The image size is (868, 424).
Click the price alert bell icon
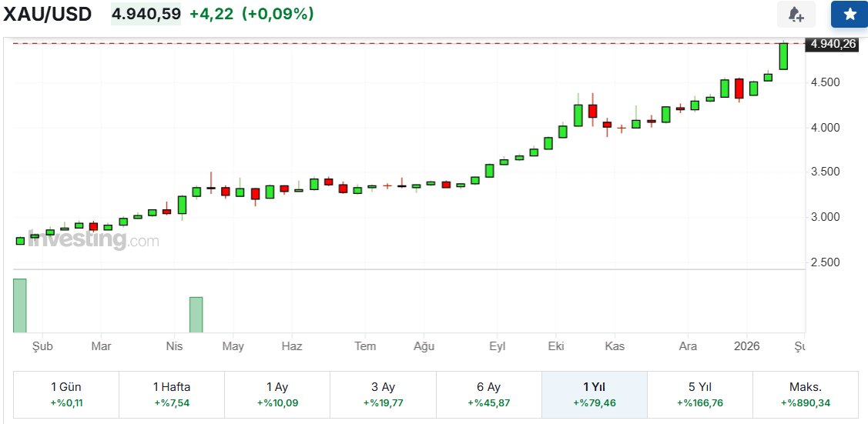(796, 15)
